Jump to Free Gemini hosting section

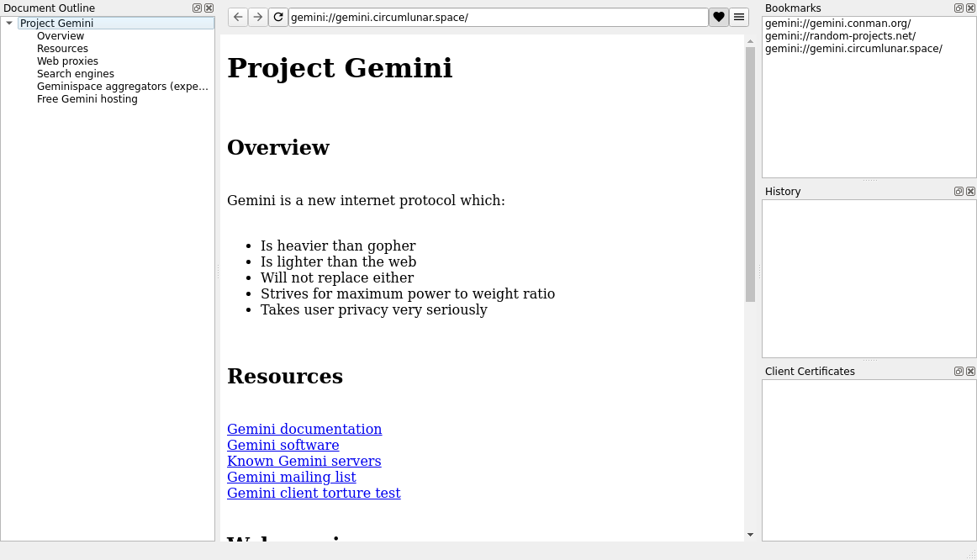(87, 99)
